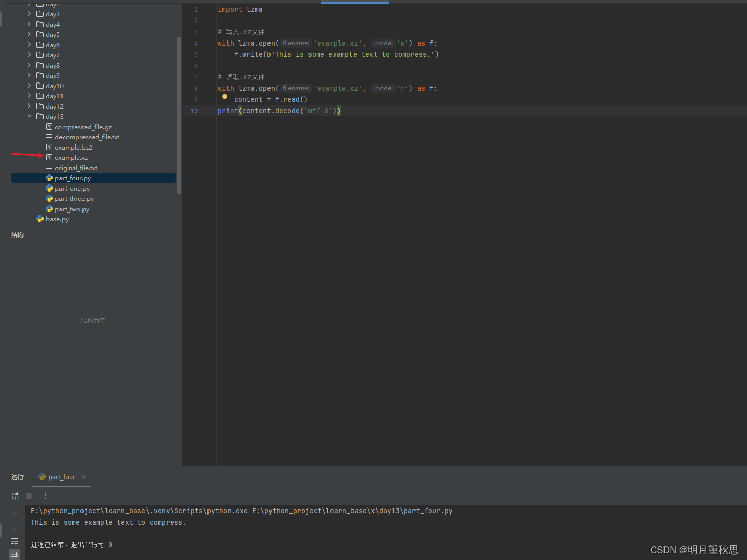This screenshot has width=747, height=560.
Task: Expand the day5 folder chevron
Action: pyautogui.click(x=29, y=34)
